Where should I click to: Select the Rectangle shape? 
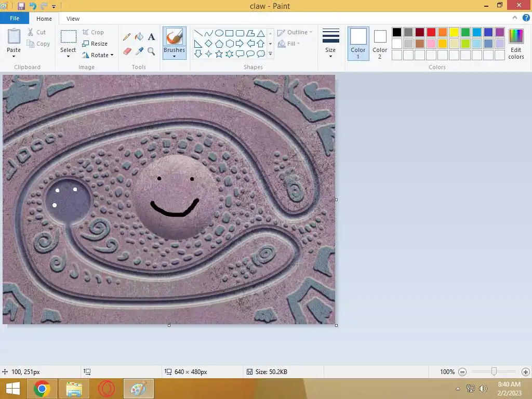pos(229,33)
